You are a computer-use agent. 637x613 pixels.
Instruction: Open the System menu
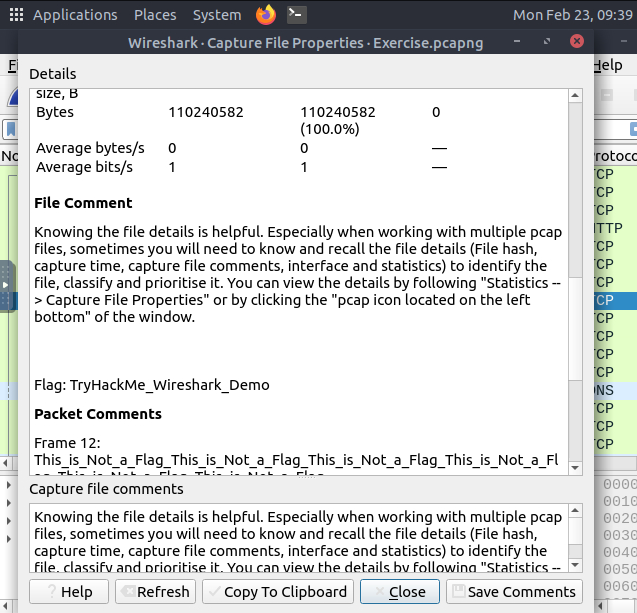tap(217, 15)
